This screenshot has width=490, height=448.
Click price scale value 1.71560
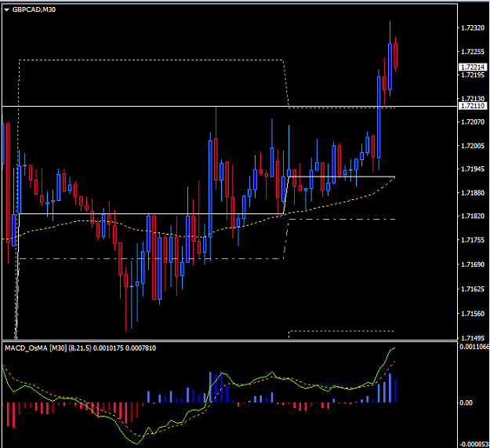(x=473, y=314)
